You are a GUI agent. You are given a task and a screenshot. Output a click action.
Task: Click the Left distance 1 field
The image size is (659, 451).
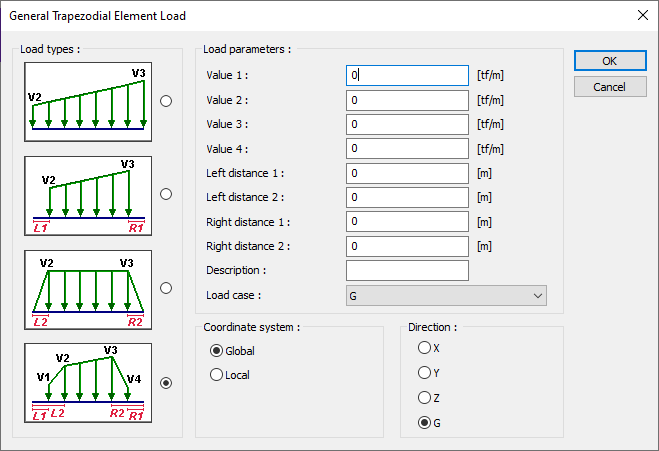point(407,173)
